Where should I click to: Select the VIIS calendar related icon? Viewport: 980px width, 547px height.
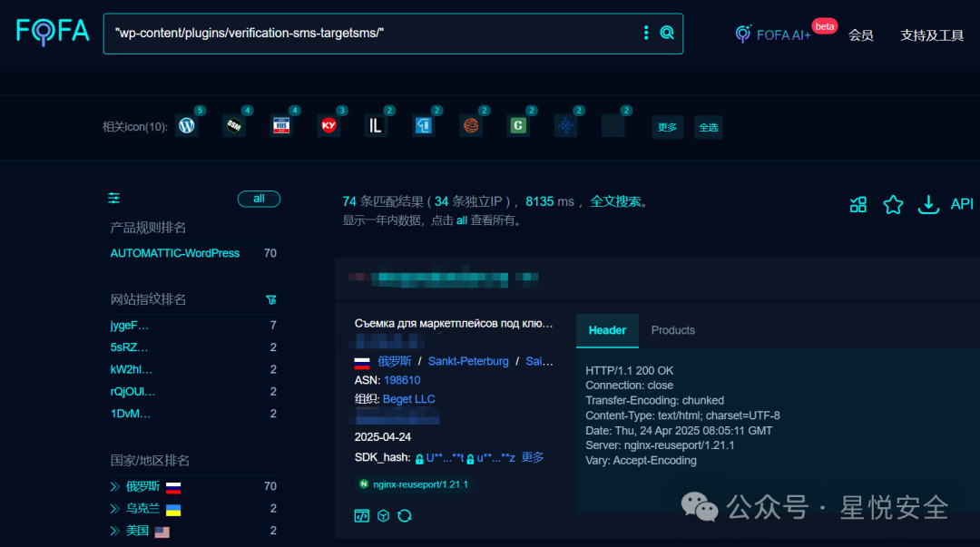281,126
